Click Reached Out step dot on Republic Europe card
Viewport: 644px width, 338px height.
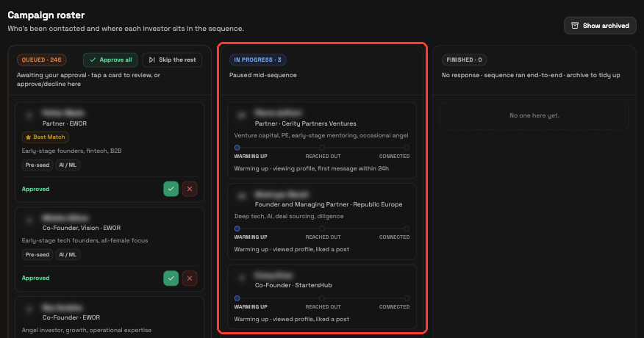coord(322,229)
